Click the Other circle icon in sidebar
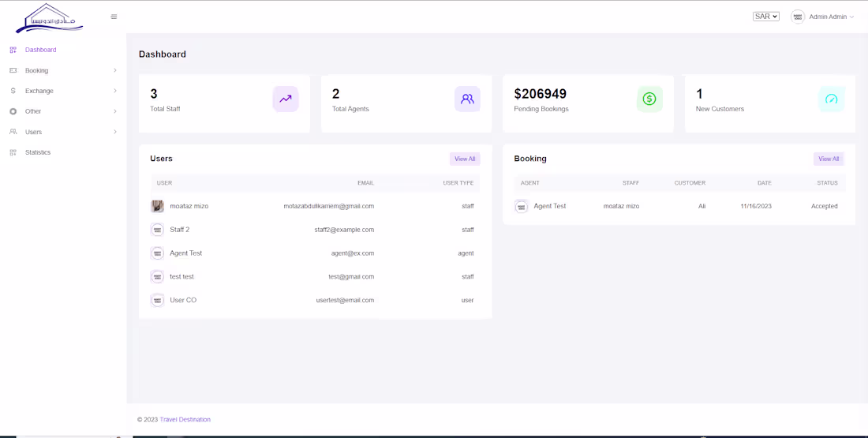 [13, 111]
